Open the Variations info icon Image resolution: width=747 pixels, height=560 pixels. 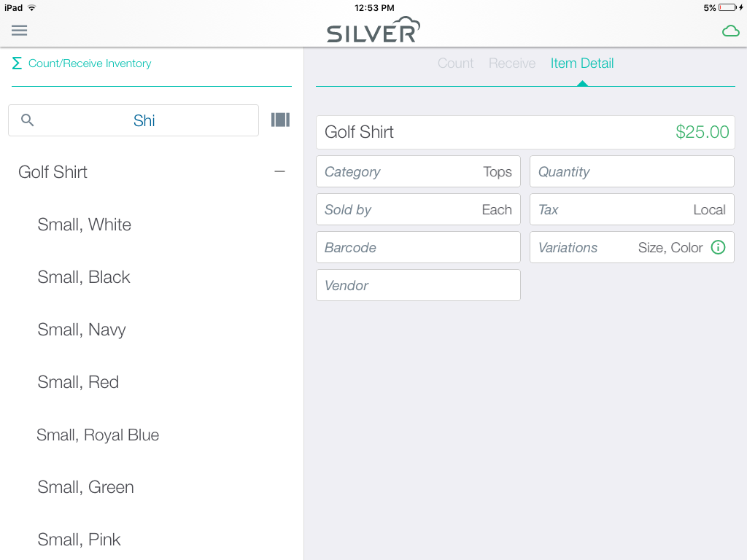coord(718,247)
